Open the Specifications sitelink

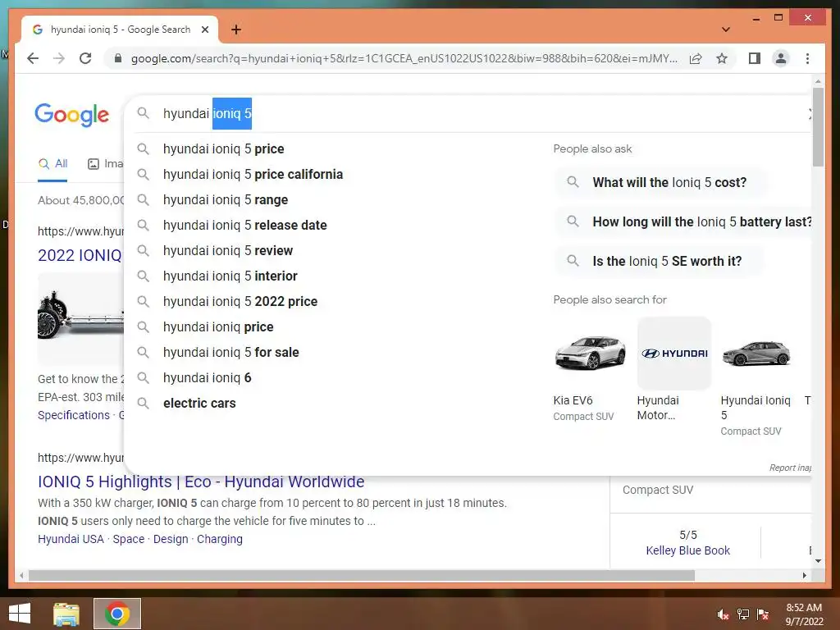(x=73, y=415)
